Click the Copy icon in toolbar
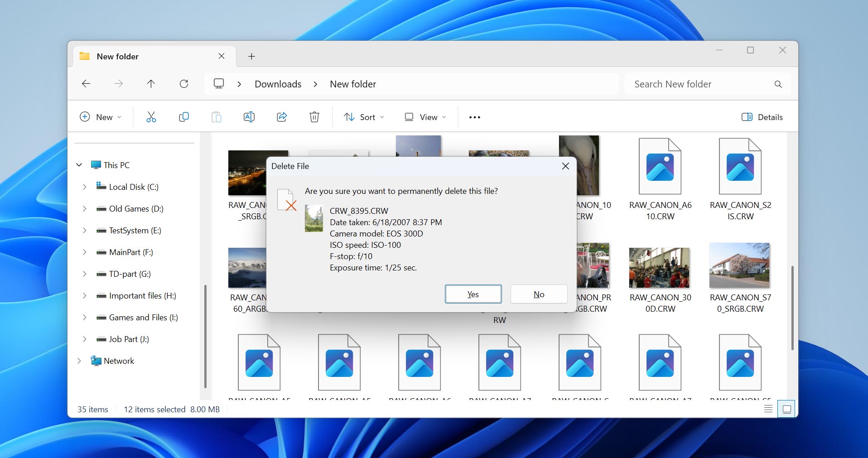 [184, 117]
